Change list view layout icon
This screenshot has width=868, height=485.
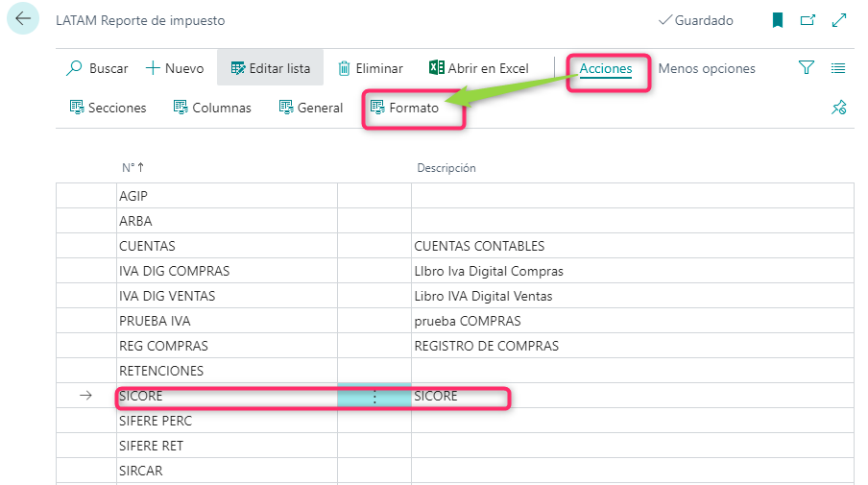click(838, 68)
